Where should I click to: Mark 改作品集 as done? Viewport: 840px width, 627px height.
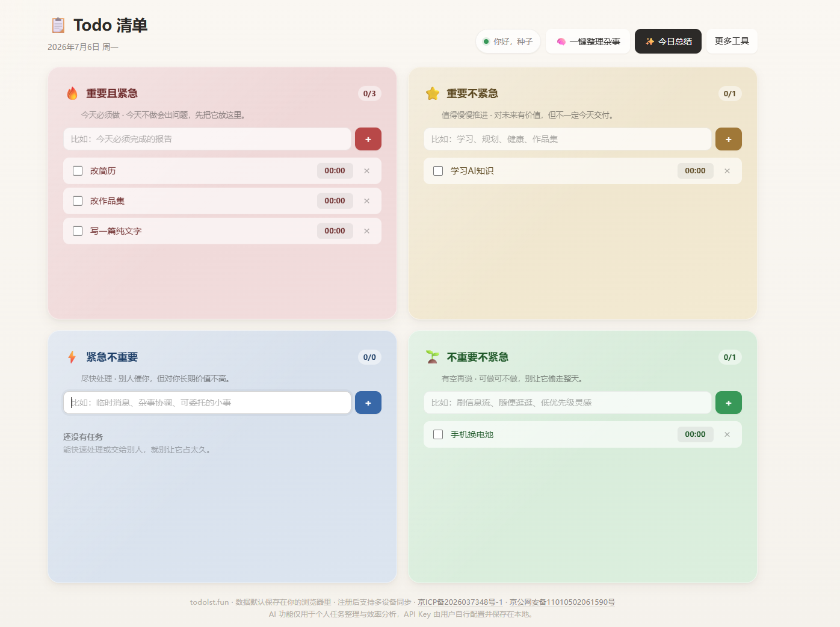point(78,201)
